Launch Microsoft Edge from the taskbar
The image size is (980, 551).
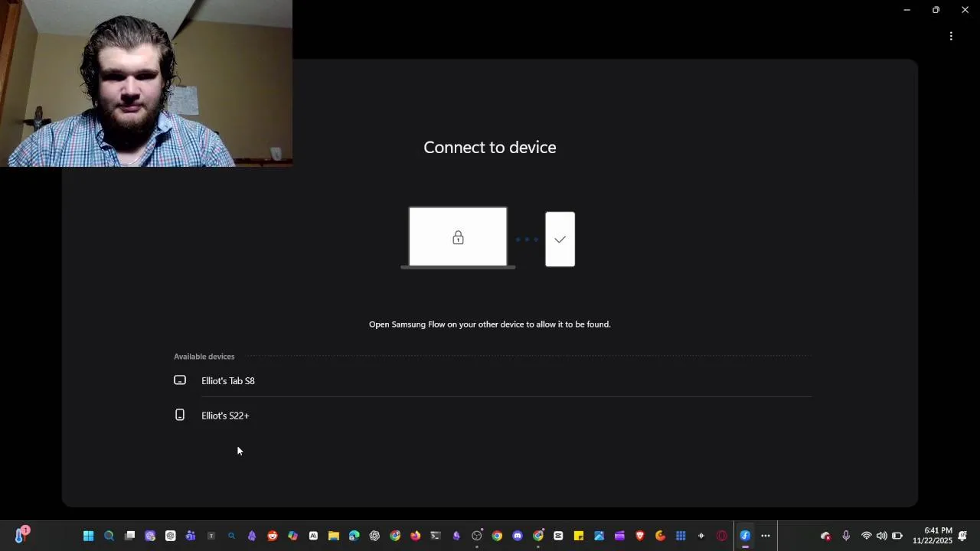pos(354,536)
